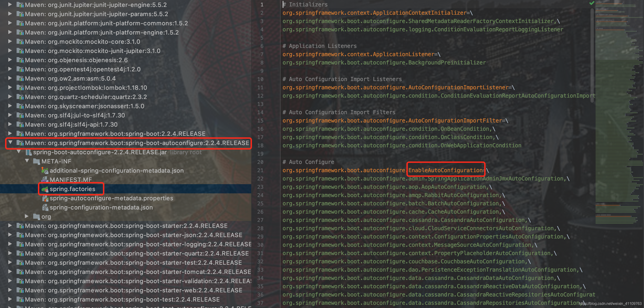This screenshot has height=308, width=644.
Task: Select spring-autoconfigure-metadata.properties in the tree
Action: (112, 198)
